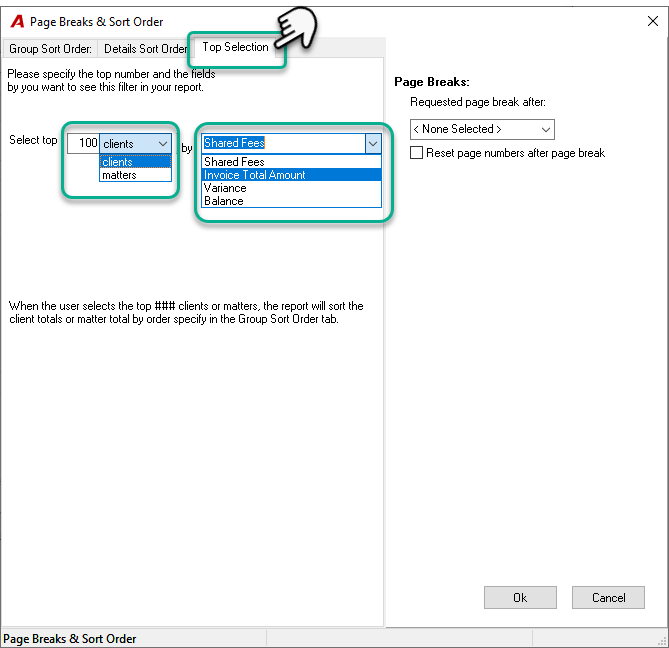Viewport: 669px width, 648px height.
Task: Expand the clients/matters dropdown arrow
Action: coord(163,144)
